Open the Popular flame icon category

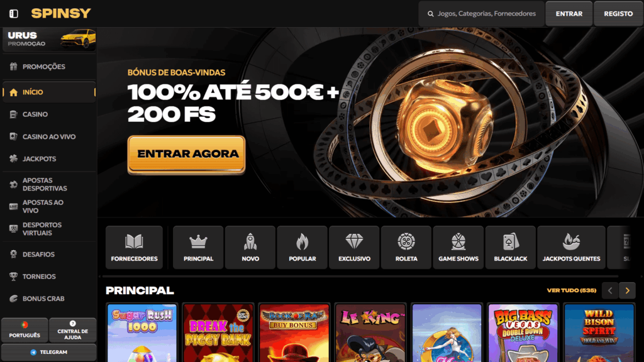pyautogui.click(x=303, y=248)
